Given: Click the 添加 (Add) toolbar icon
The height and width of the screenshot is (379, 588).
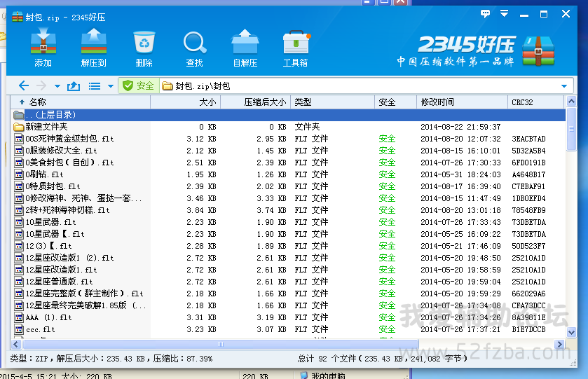Looking at the screenshot, I should coord(43,48).
